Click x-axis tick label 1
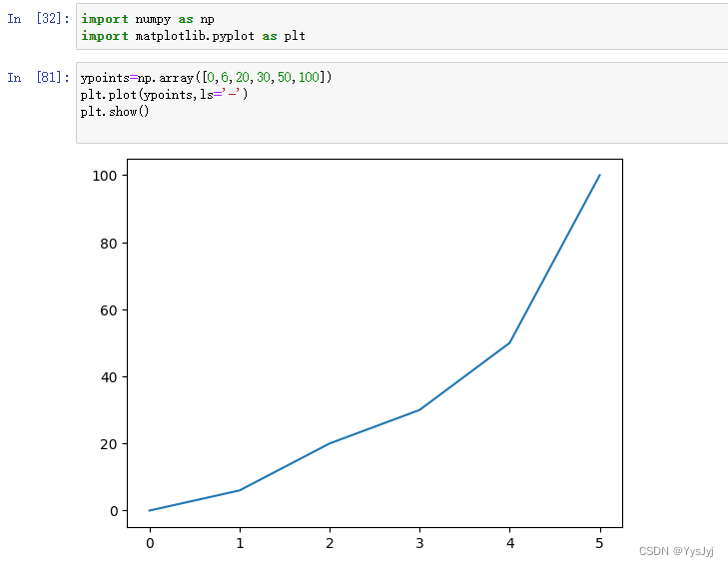 click(x=240, y=543)
